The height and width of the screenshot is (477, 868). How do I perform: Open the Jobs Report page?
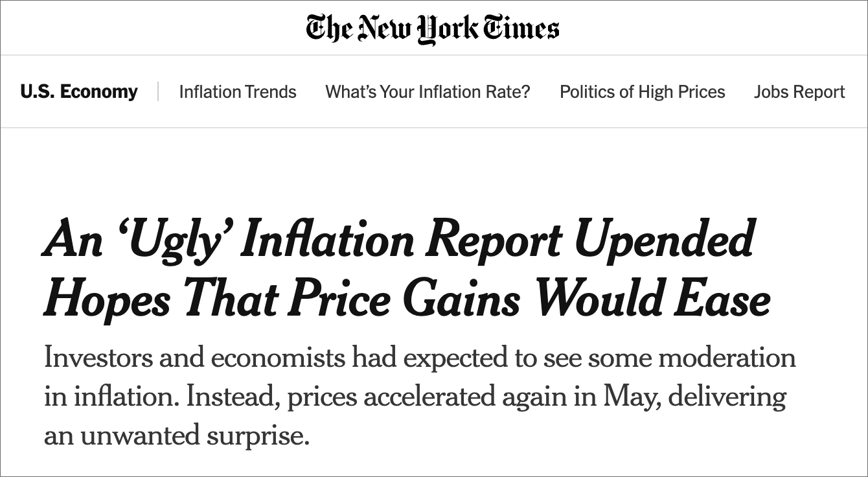[x=799, y=92]
